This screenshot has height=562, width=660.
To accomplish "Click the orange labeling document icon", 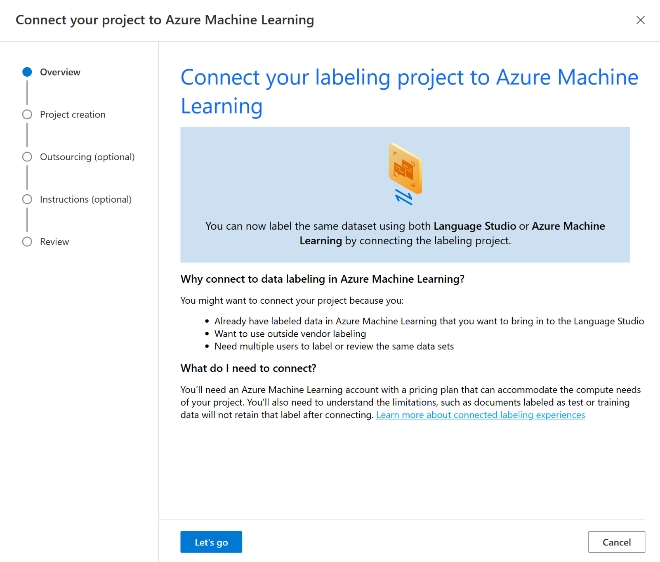I will click(405, 168).
